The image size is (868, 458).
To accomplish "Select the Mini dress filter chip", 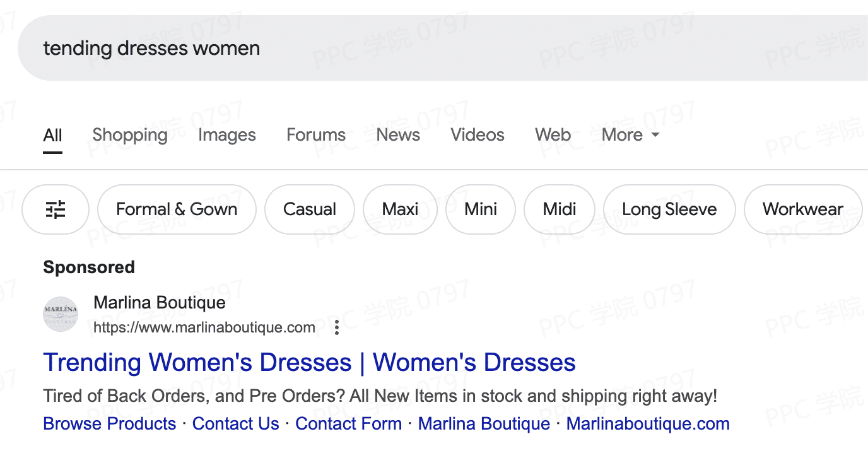I will coord(481,209).
